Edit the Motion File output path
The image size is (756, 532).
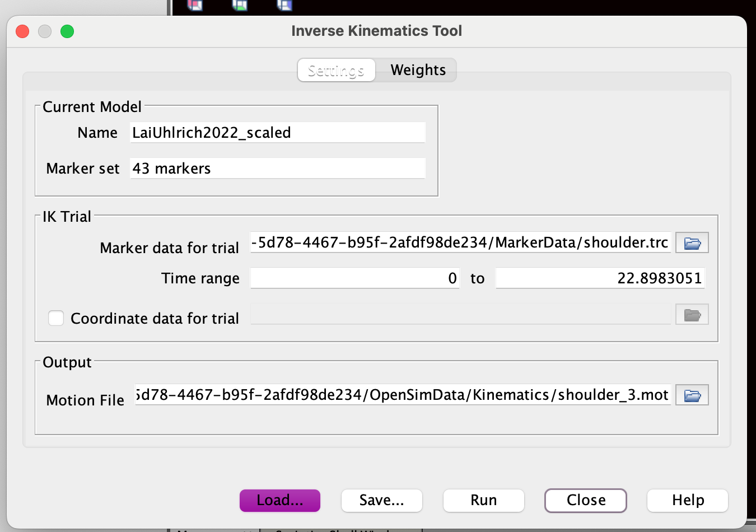403,395
